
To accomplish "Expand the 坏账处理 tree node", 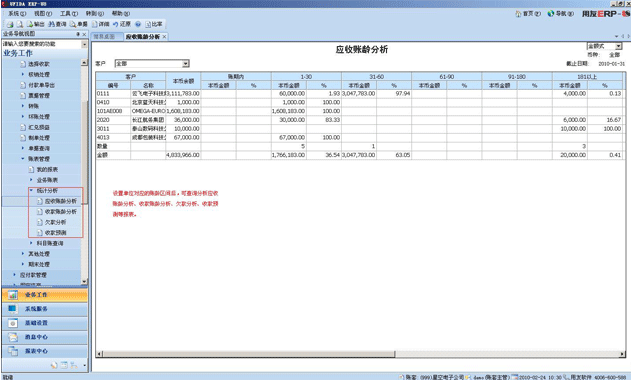I will [x=23, y=116].
